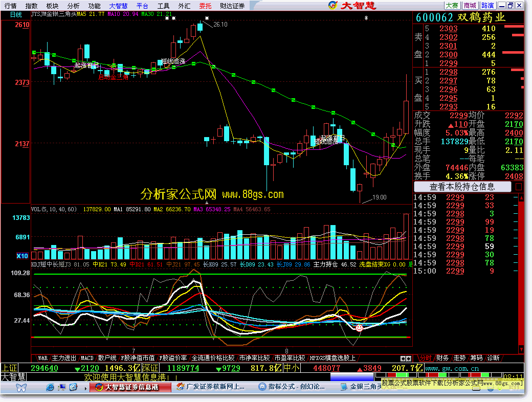Select the 主力进出 indicator tab
Screen dimensions: 532x402
coord(64,358)
